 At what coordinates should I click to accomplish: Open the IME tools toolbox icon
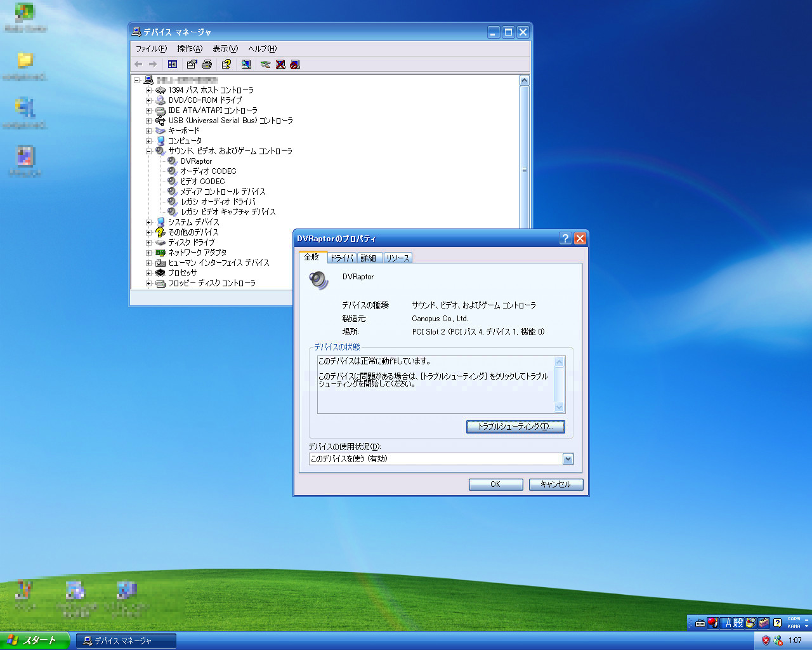click(x=764, y=623)
